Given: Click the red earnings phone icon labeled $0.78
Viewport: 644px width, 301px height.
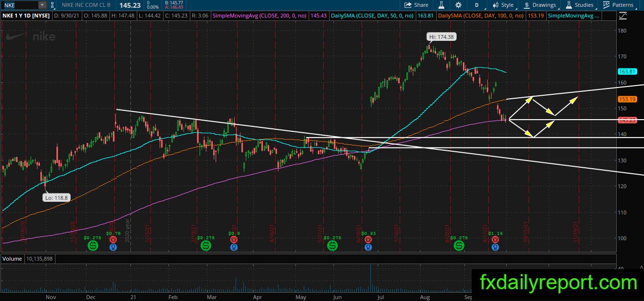Looking at the screenshot, I should (x=113, y=240).
